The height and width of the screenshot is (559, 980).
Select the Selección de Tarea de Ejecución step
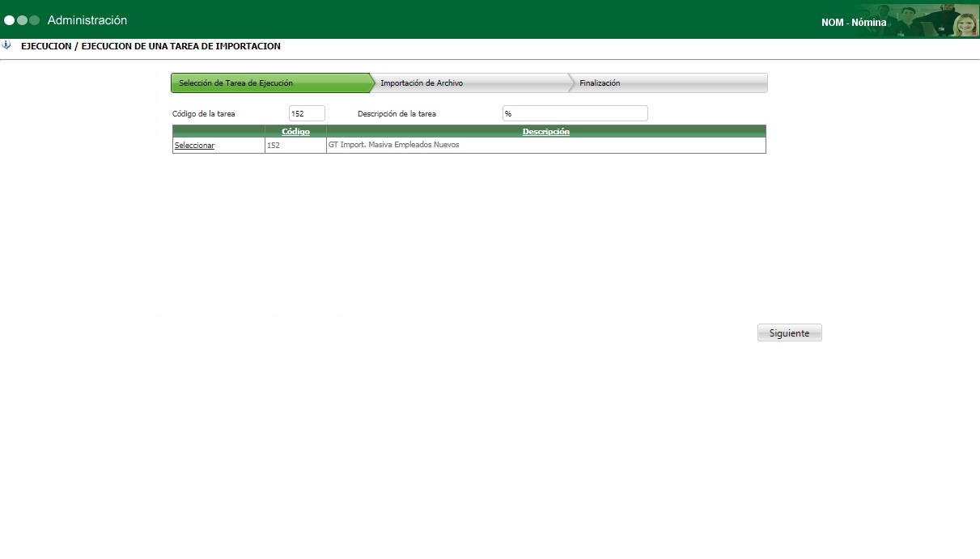pos(270,83)
